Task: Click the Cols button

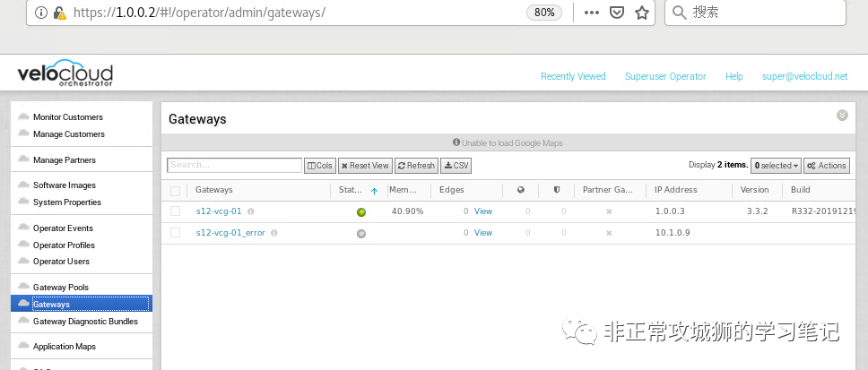Action: click(320, 166)
